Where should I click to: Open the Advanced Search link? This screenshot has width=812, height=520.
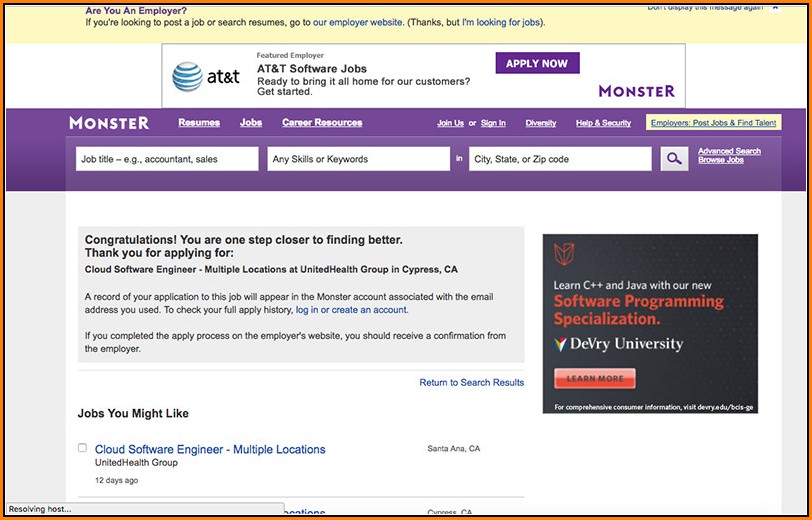[x=729, y=151]
